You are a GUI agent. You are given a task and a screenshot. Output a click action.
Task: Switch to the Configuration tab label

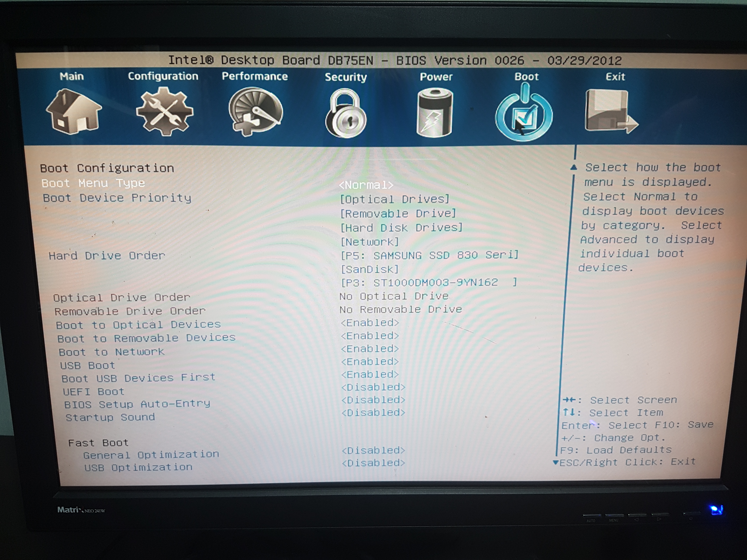tap(163, 76)
